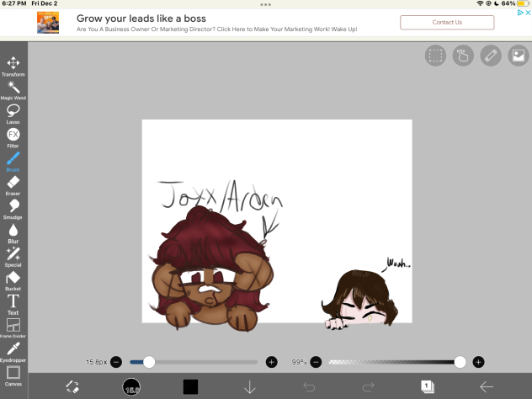Viewport: 532px width, 399px height.
Task: Choose the Lasso tool
Action: [13, 114]
